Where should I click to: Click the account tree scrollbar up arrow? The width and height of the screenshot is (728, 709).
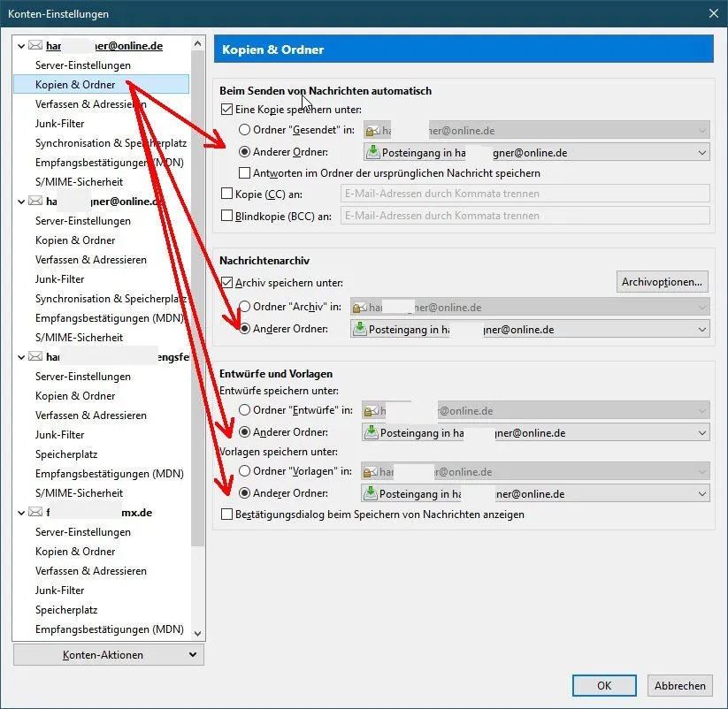[197, 43]
